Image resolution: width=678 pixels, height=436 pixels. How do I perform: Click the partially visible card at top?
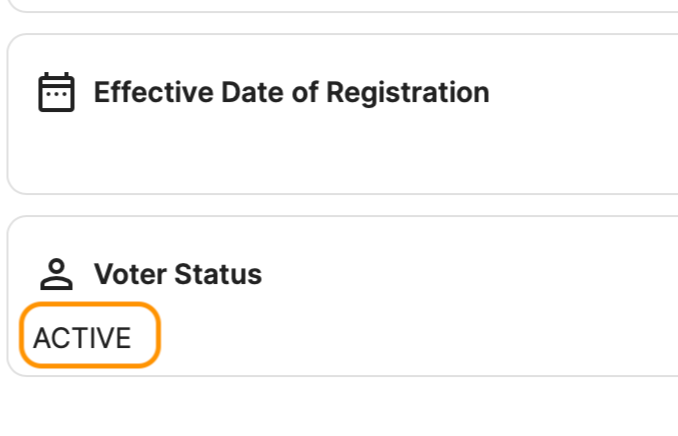pos(342,6)
